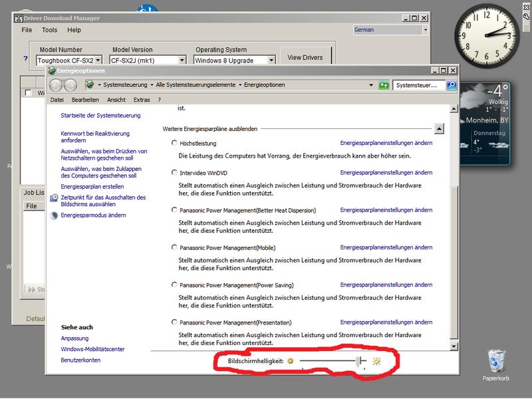The height and width of the screenshot is (399, 532).
Task: Open the Model Number dropdown
Action: pyautogui.click(x=98, y=60)
